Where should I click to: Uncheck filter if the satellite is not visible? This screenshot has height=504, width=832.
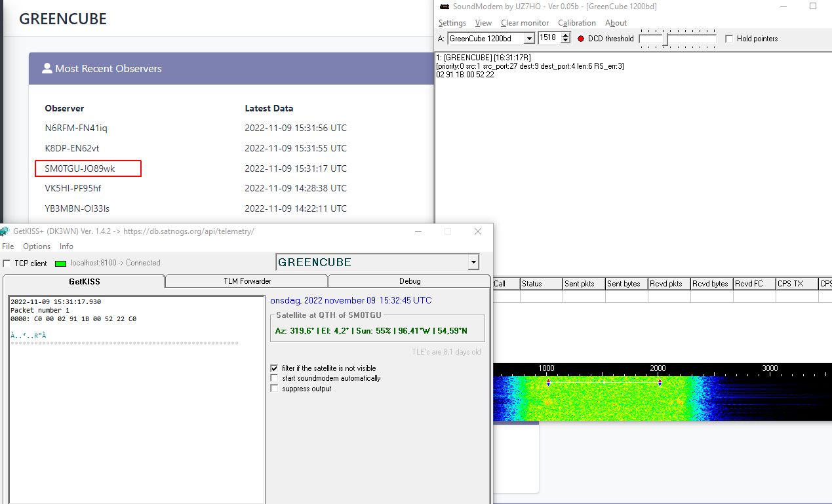[274, 368]
